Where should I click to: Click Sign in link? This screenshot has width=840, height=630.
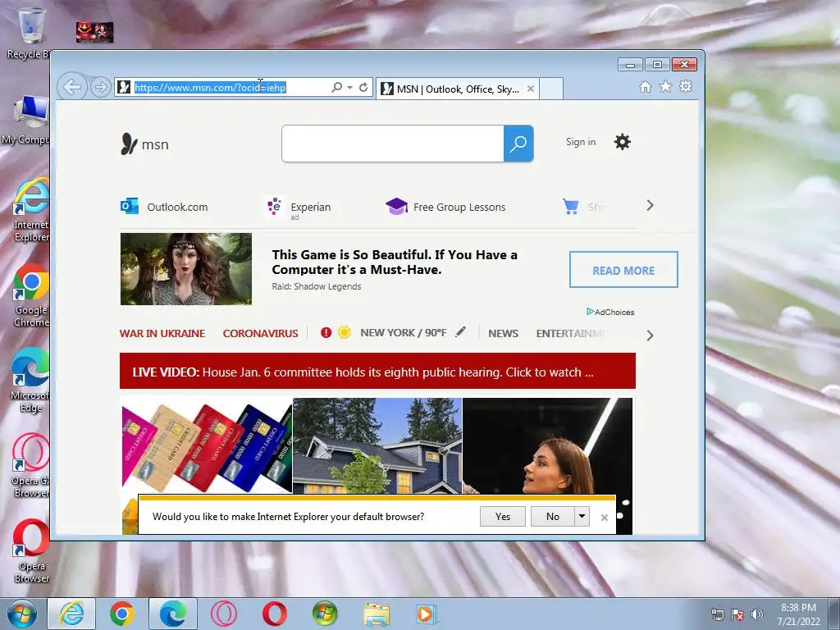click(581, 142)
